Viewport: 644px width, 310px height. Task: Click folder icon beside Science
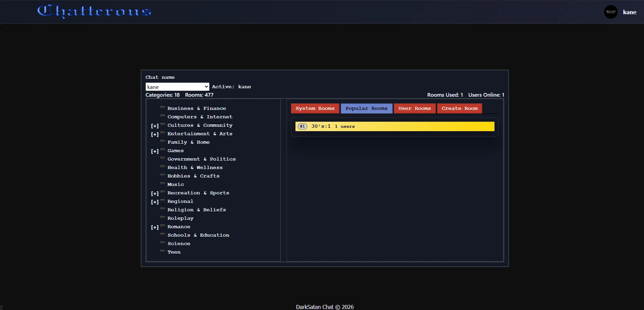(163, 243)
